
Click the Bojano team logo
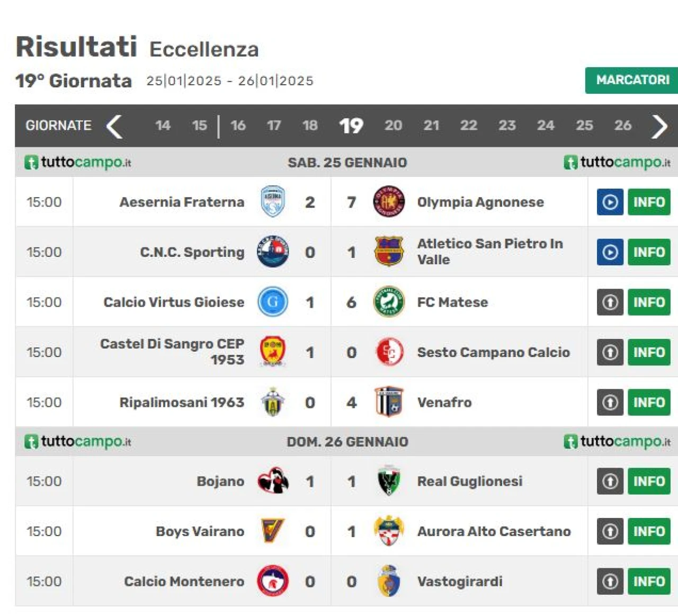tap(273, 481)
